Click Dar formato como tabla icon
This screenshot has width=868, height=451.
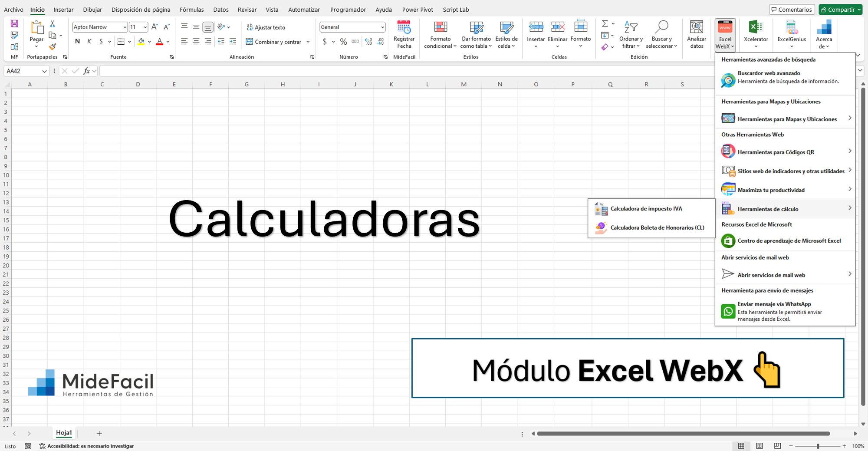click(477, 27)
